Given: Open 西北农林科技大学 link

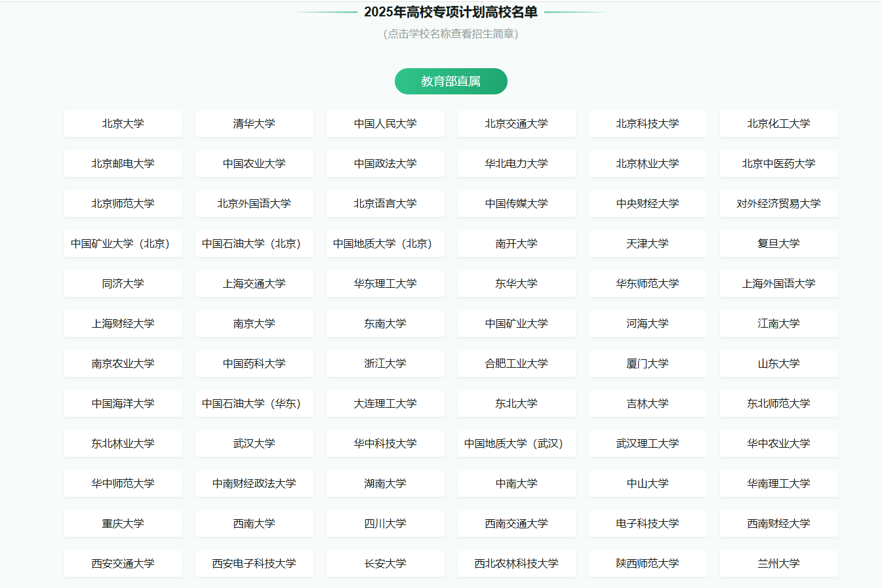Looking at the screenshot, I should click(x=516, y=564).
